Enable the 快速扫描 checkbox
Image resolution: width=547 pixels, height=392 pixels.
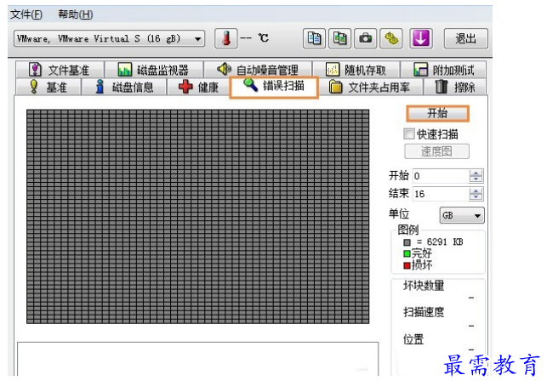[x=409, y=134]
